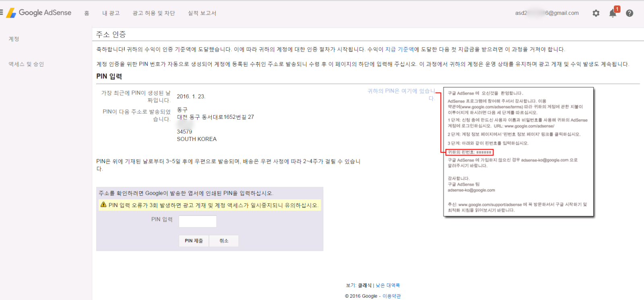
Task: Open the account email menu
Action: click(547, 13)
